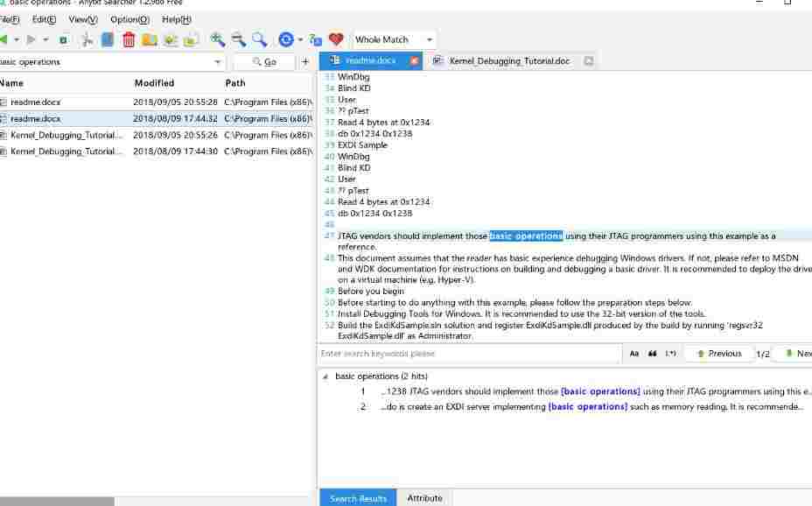Open the Option menu
812x506 pixels.
pos(129,19)
